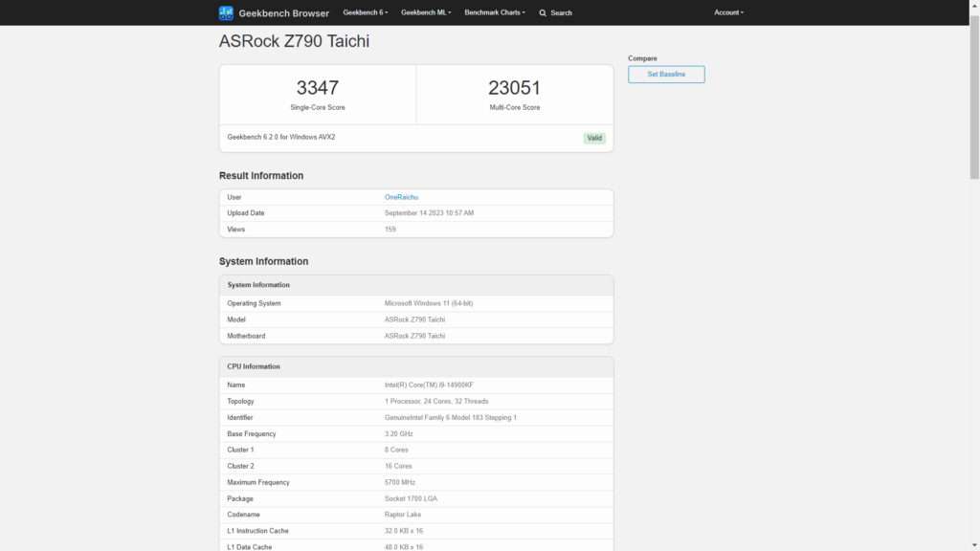Click the Compare label

[x=642, y=58]
